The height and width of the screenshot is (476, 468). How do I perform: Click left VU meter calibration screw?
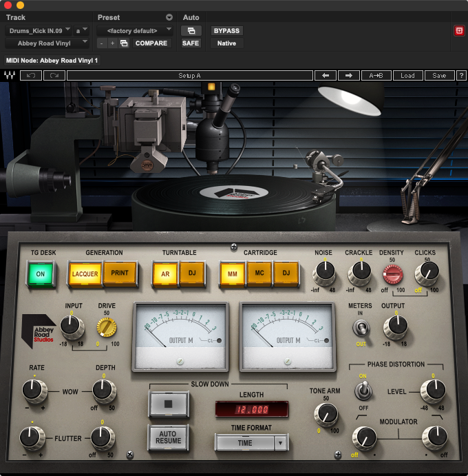pyautogui.click(x=180, y=361)
